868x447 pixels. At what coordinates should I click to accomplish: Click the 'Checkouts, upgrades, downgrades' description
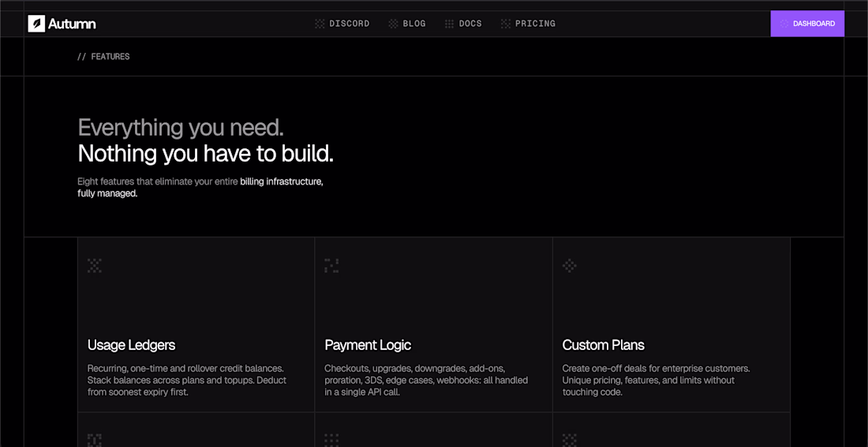(426, 380)
